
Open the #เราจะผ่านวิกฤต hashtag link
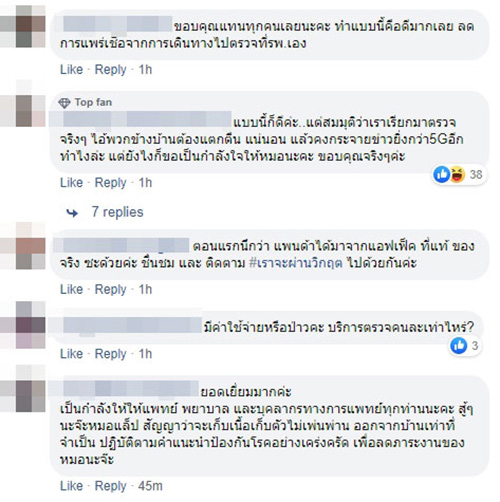click(296, 263)
